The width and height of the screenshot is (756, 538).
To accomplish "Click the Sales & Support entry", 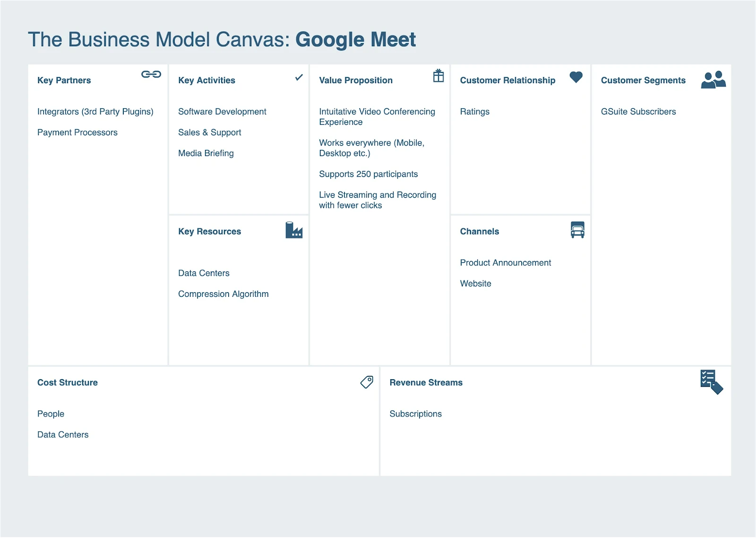I will [210, 133].
